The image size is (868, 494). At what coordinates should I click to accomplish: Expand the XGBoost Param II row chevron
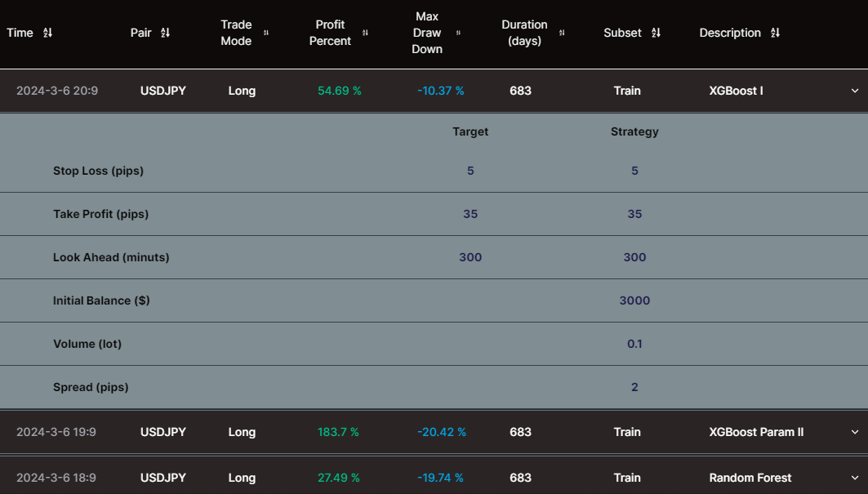click(x=855, y=432)
